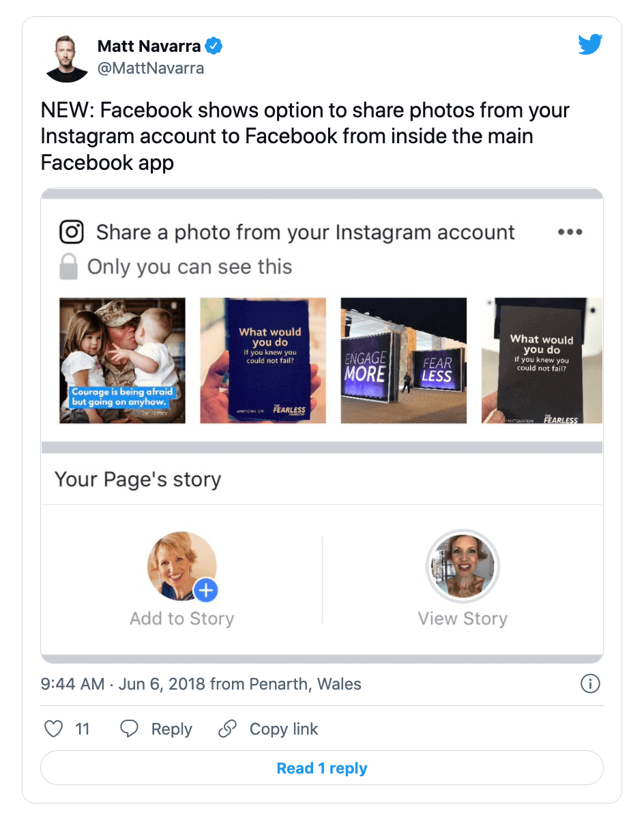Click the Instagram logo icon
644x824 pixels.
coord(71,232)
